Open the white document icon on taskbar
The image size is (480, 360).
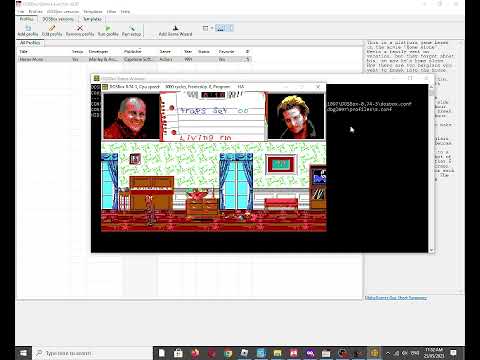[162, 353]
